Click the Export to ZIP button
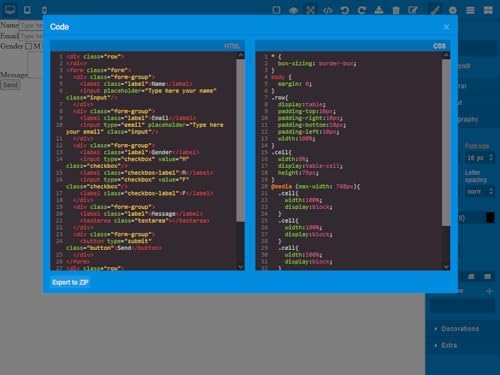The height and width of the screenshot is (375, 500). click(x=70, y=282)
